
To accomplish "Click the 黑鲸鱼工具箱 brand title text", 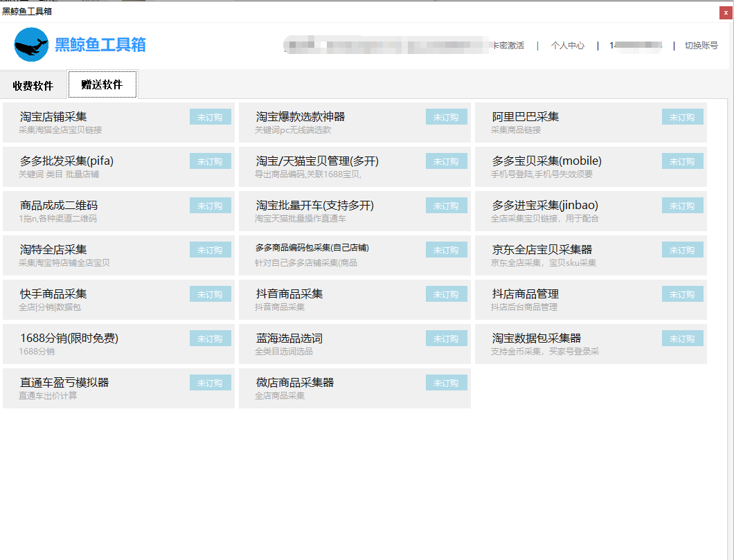I will coord(100,45).
